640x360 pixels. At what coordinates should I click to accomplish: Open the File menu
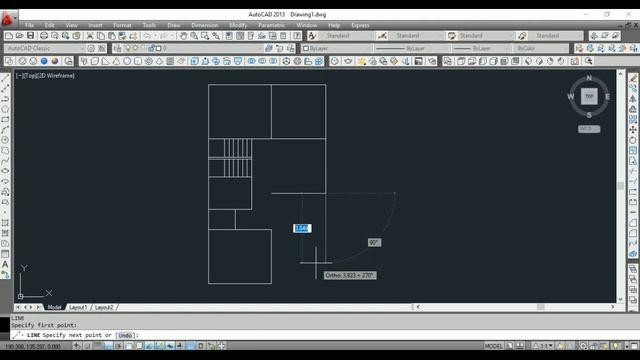coord(29,25)
